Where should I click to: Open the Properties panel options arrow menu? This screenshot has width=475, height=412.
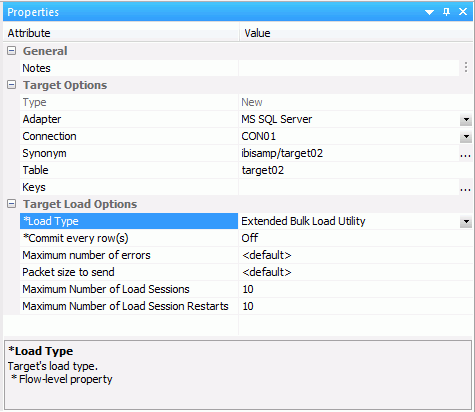(429, 12)
